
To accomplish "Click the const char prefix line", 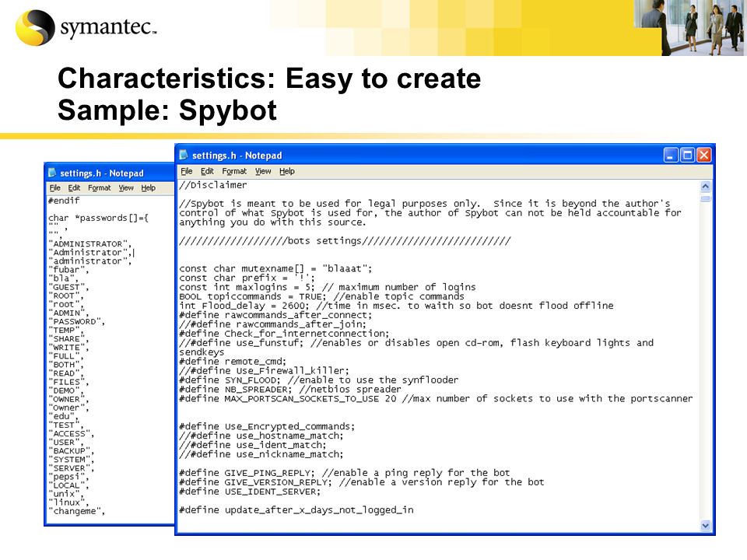I will point(247,278).
